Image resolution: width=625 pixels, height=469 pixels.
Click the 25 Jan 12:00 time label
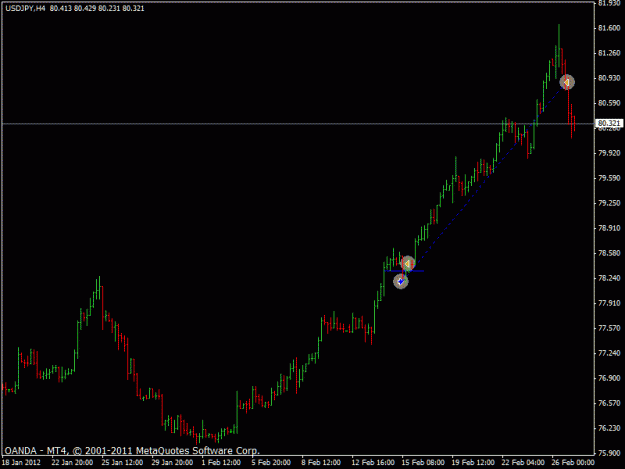[122, 463]
